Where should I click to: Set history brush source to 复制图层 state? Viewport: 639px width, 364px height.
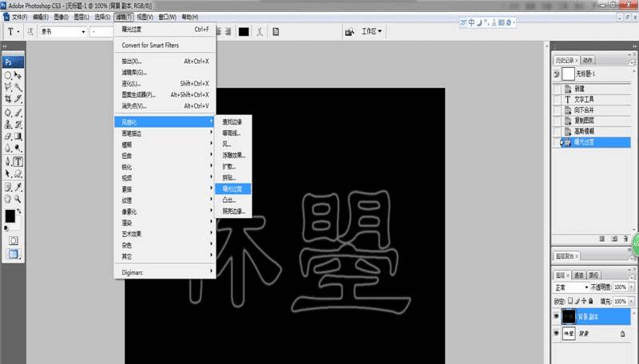coord(557,121)
